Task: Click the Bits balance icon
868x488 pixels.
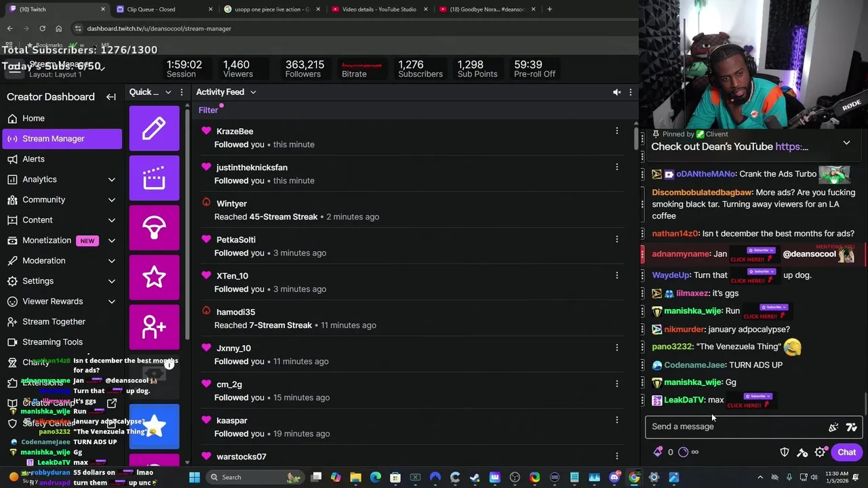Action: tap(658, 452)
